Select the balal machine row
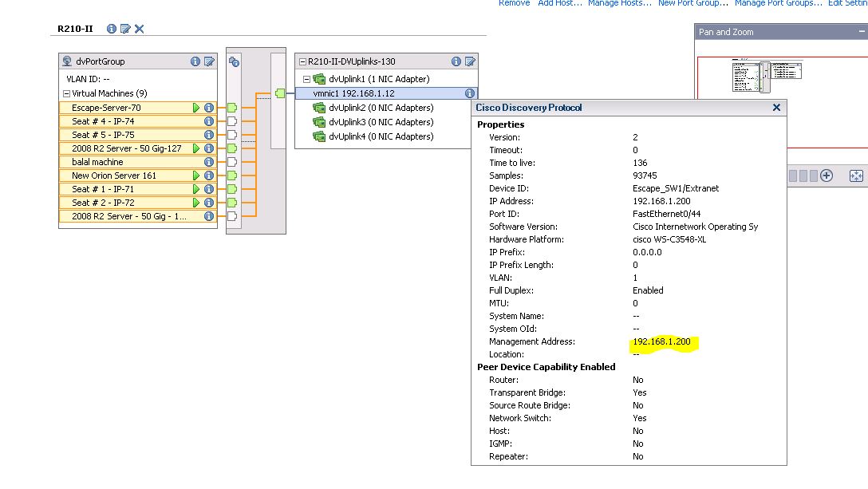Screen dimensions: 868x489 point(137,162)
